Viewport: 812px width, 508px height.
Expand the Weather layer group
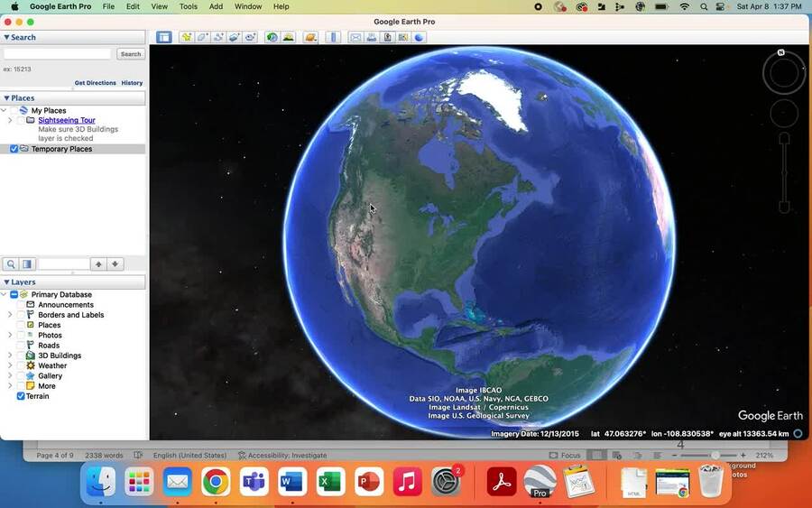(x=10, y=365)
